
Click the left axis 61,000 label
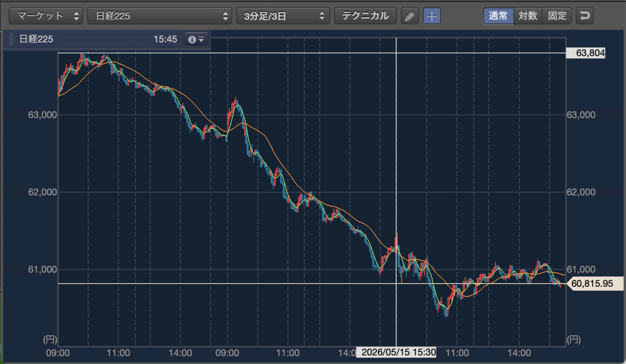tap(42, 269)
